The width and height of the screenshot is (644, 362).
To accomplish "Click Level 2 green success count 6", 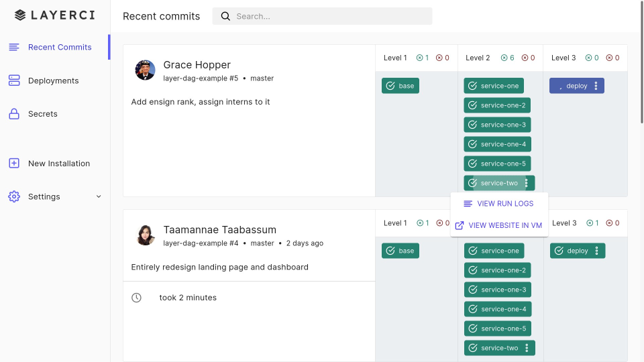I will [508, 58].
